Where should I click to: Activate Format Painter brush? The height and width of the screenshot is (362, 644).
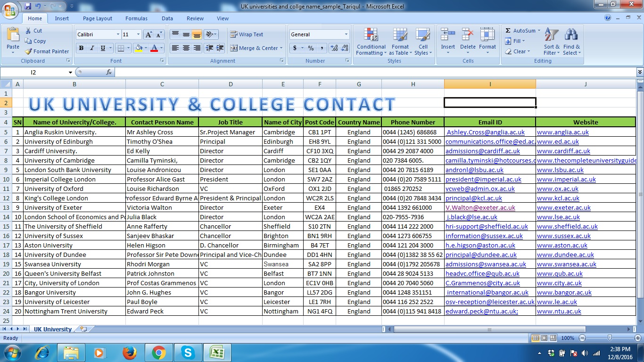pos(47,51)
